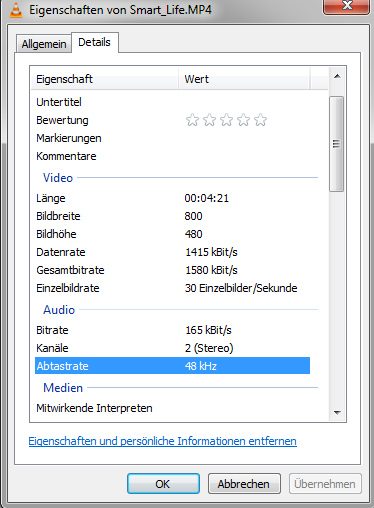The image size is (374, 508).
Task: Confirm with the OK button
Action: coord(163,484)
